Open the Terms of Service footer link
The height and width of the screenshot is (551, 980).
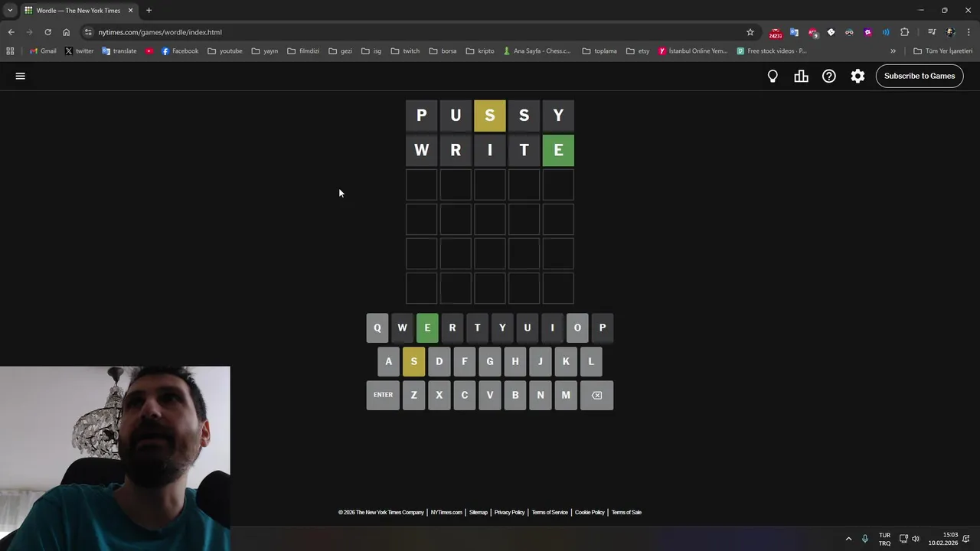[x=550, y=513]
